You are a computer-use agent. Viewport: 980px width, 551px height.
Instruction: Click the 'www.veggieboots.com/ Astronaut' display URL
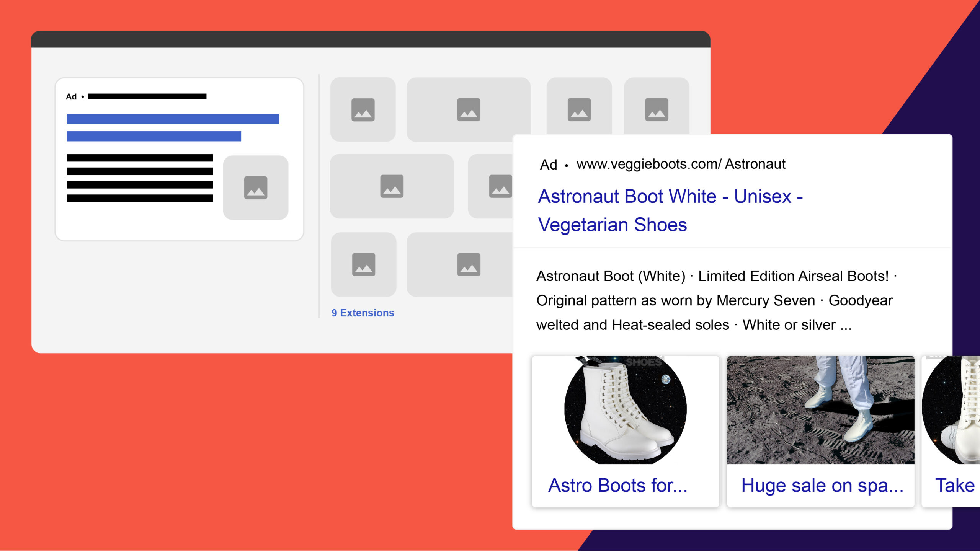pyautogui.click(x=681, y=164)
